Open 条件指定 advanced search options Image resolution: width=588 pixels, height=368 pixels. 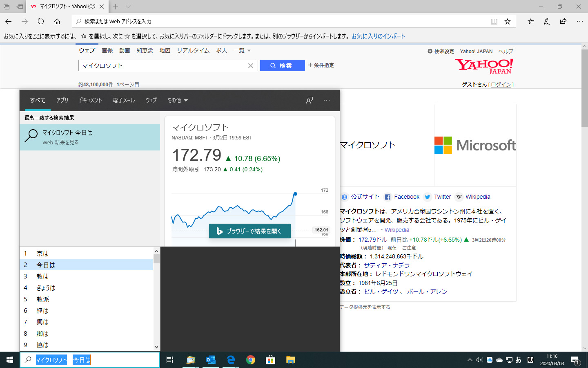(x=321, y=65)
